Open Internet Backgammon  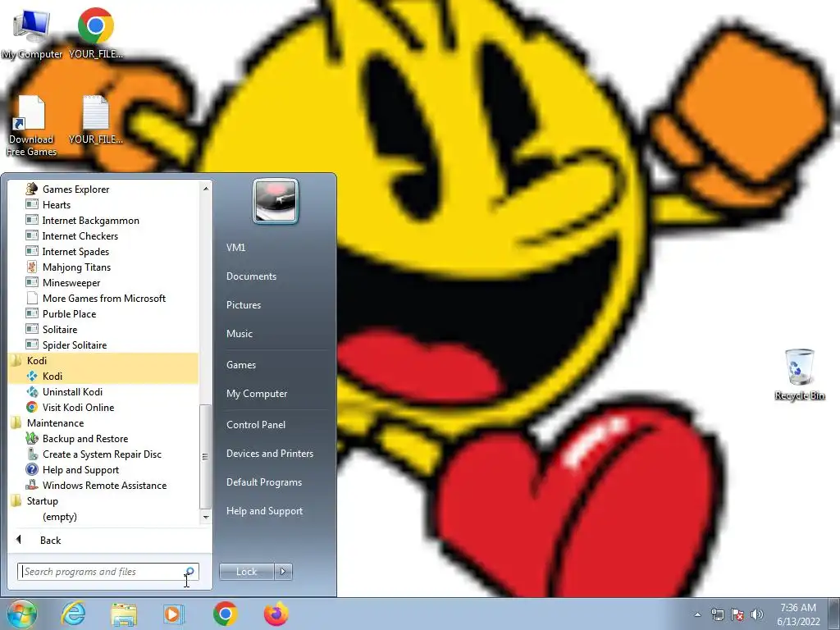(90, 220)
